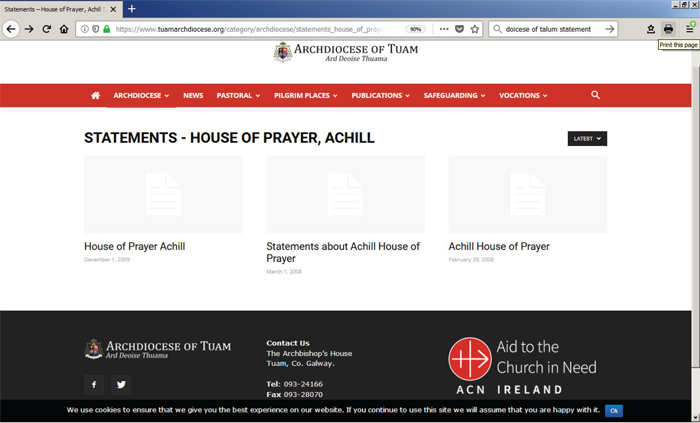
Task: View the green padlock connection details
Action: coord(106,29)
